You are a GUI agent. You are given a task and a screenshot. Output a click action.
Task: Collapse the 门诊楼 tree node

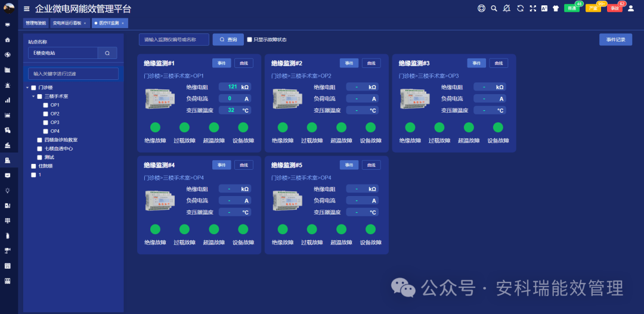coord(27,88)
